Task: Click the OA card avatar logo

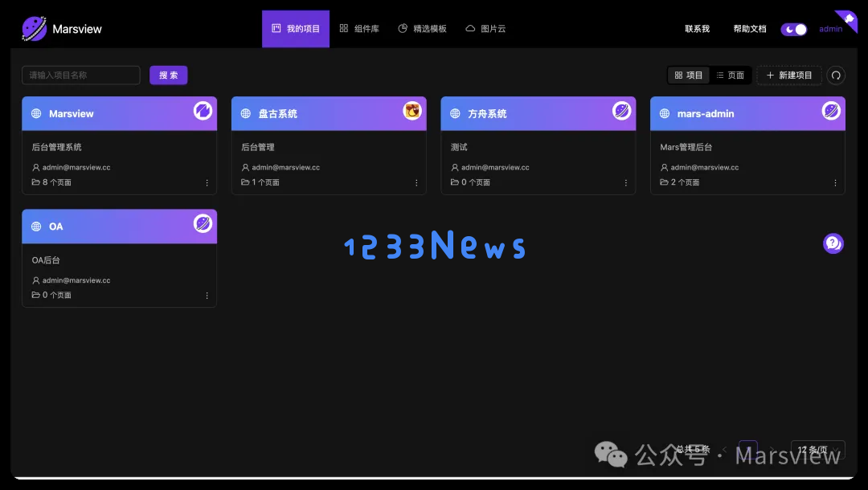Action: 203,223
